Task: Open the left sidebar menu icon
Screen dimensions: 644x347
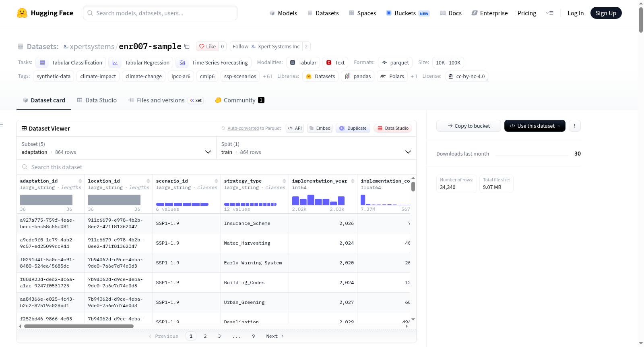Action: 2,125
